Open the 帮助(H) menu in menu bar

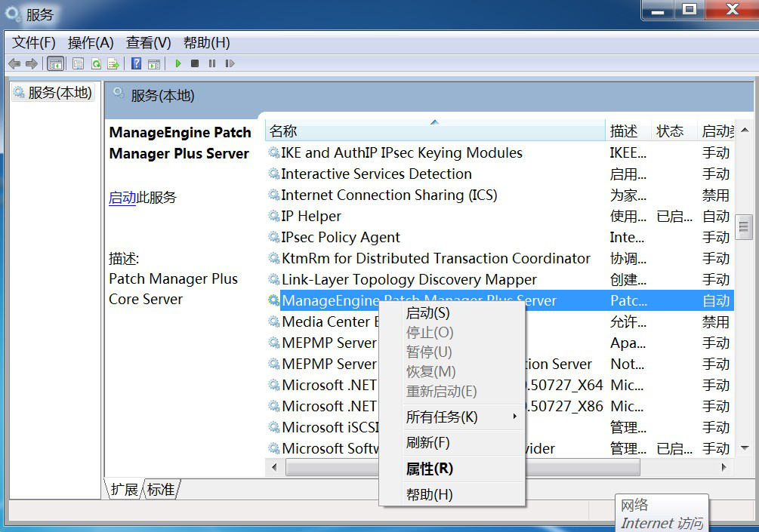[206, 42]
